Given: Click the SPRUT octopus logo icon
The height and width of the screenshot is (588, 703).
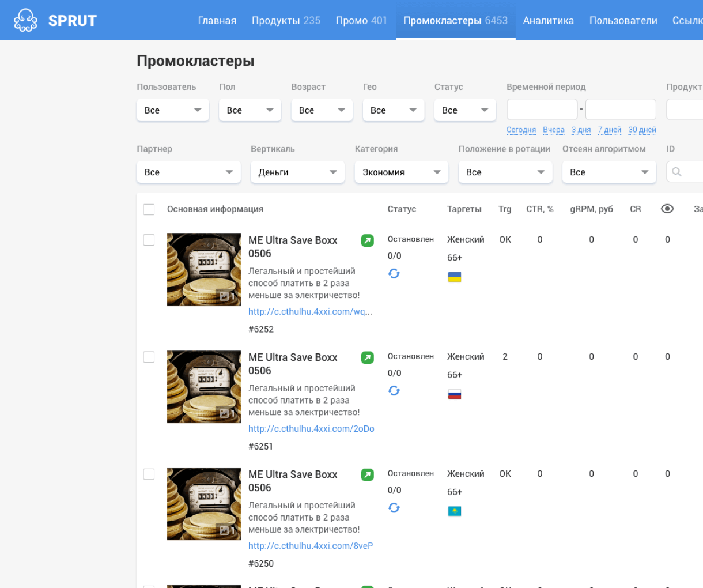Looking at the screenshot, I should coord(25,20).
